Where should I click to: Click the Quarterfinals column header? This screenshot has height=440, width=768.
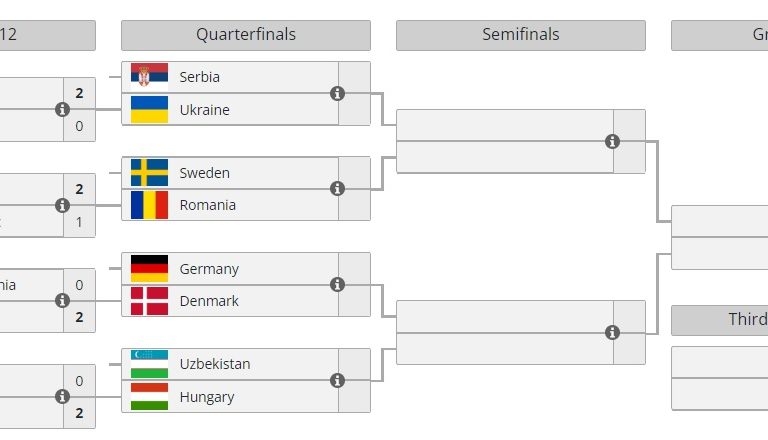(245, 35)
